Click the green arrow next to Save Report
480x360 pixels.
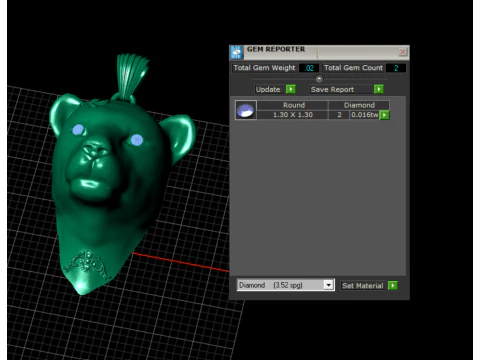(379, 89)
